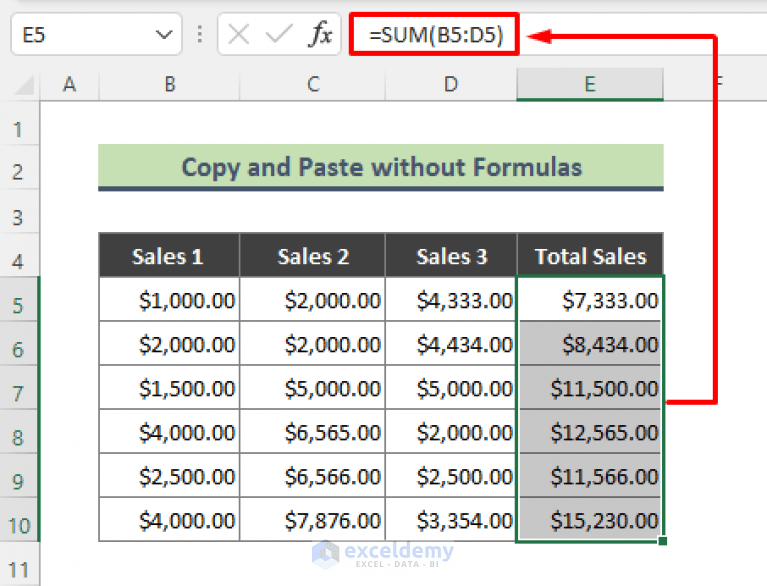Select cell E8 with $12,565.00

590,431
